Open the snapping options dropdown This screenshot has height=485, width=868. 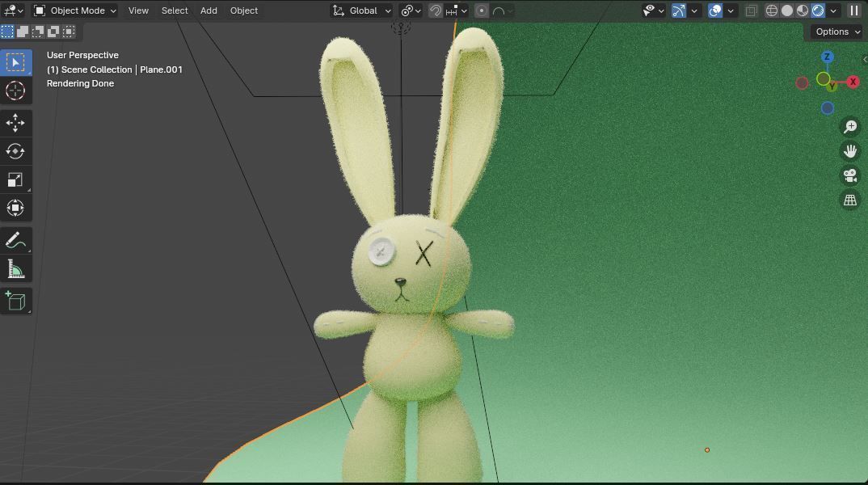click(457, 11)
